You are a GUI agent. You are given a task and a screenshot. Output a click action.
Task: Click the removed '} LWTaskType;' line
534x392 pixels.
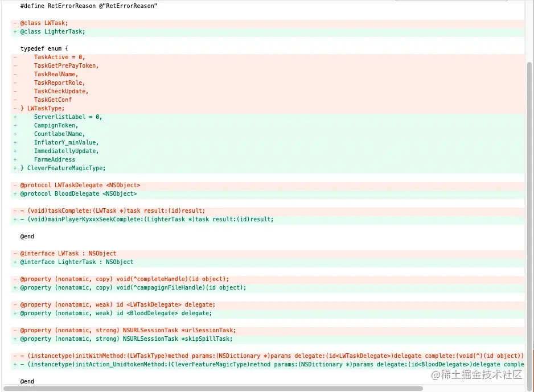268,108
